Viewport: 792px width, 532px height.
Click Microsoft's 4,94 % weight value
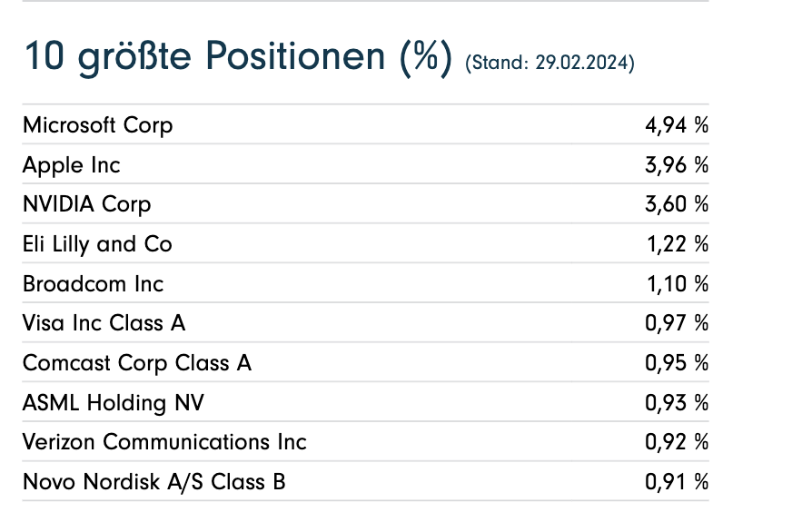point(676,125)
